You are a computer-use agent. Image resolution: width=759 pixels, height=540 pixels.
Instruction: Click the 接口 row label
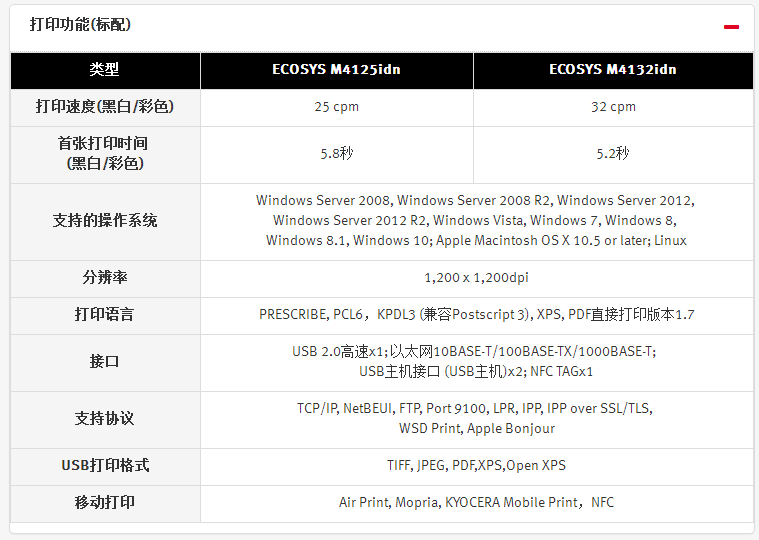click(105, 362)
